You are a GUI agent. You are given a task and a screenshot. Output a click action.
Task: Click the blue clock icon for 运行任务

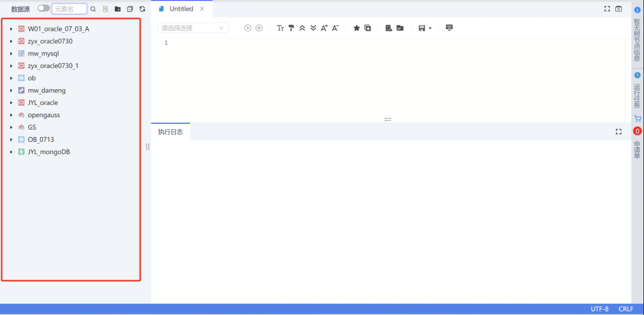tap(637, 75)
